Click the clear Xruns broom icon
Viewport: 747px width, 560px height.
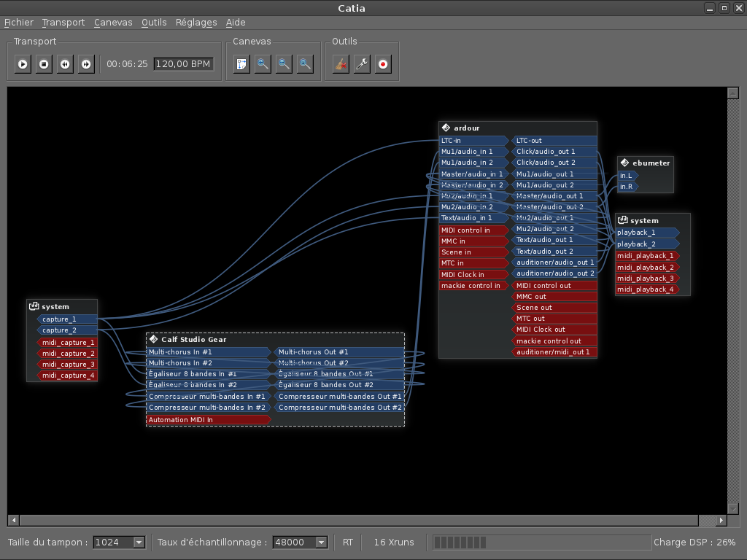pyautogui.click(x=341, y=64)
